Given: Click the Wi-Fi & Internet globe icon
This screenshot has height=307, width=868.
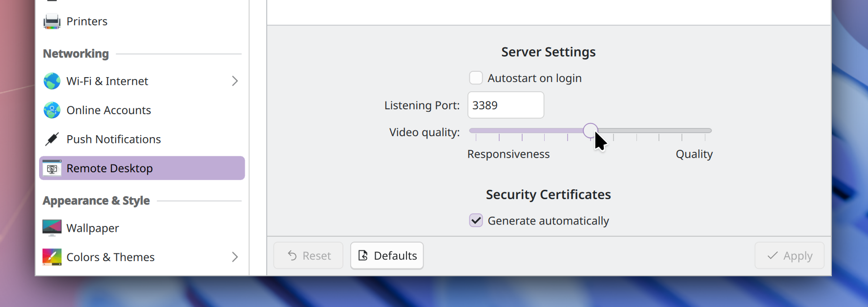Looking at the screenshot, I should [x=52, y=81].
